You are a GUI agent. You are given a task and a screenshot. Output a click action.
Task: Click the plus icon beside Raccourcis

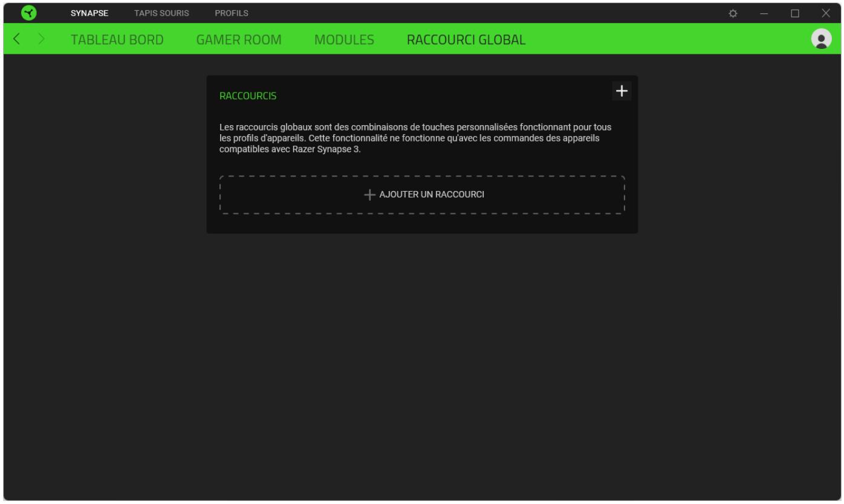(x=622, y=91)
